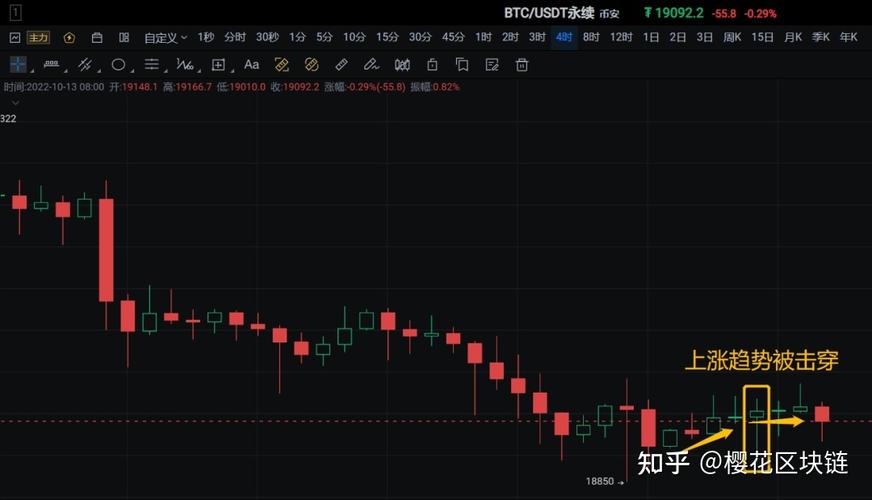This screenshot has width=872, height=500.
Task: Select the white ruler measure tool
Action: pyautogui.click(x=341, y=65)
